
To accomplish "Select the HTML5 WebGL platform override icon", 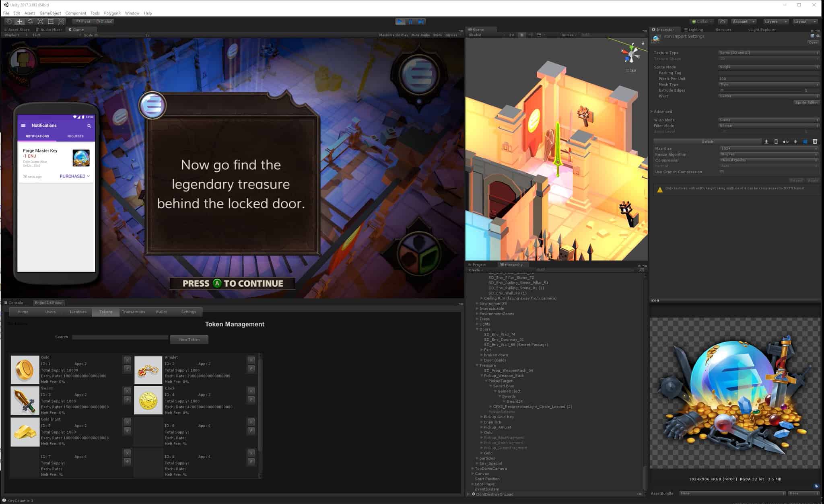I will click(x=815, y=142).
